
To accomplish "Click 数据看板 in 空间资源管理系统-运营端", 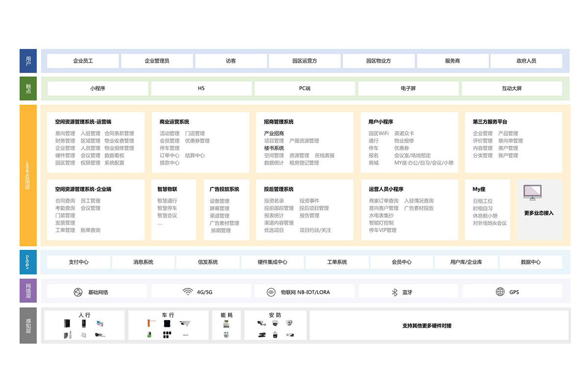I will click(x=114, y=155).
